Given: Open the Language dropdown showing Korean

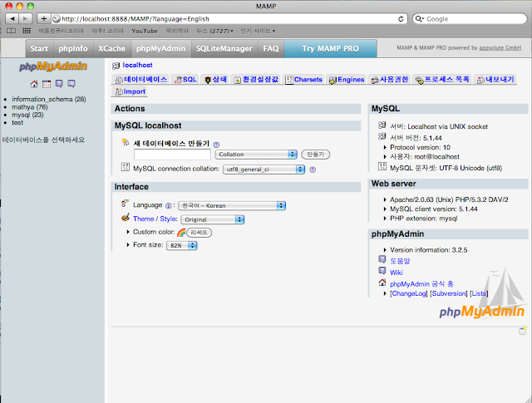Looking at the screenshot, I should click(232, 205).
